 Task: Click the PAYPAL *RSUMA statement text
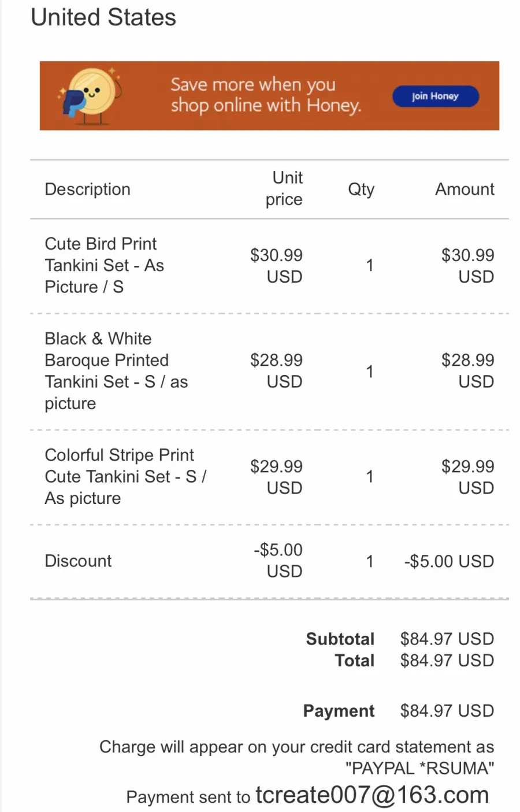(x=420, y=768)
